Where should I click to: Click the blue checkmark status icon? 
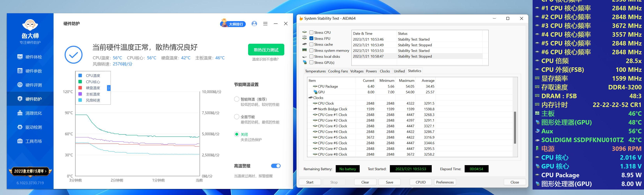click(73, 55)
